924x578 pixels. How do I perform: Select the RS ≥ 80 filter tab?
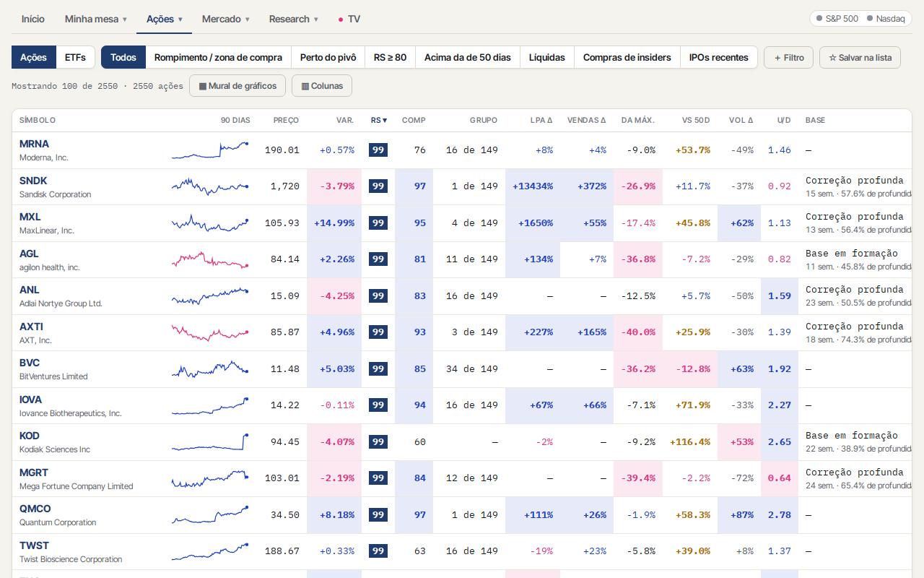point(390,58)
